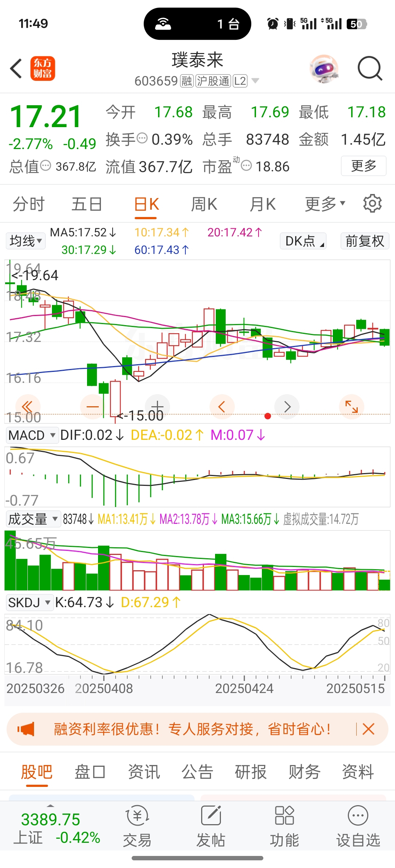Switch to 周K tab

click(x=204, y=203)
